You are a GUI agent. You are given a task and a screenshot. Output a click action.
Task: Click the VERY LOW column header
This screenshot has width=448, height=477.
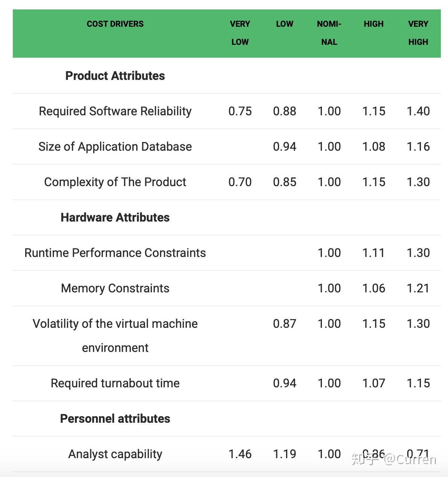pos(240,33)
